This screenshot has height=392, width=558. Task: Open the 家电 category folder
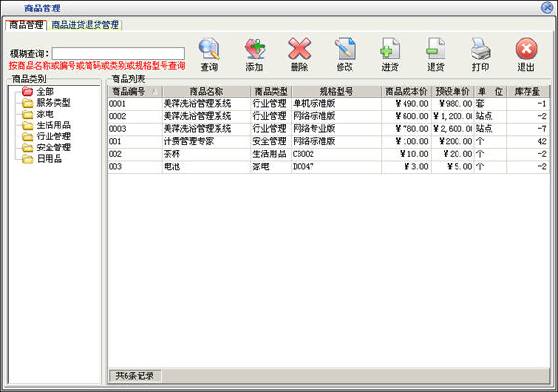(x=45, y=113)
